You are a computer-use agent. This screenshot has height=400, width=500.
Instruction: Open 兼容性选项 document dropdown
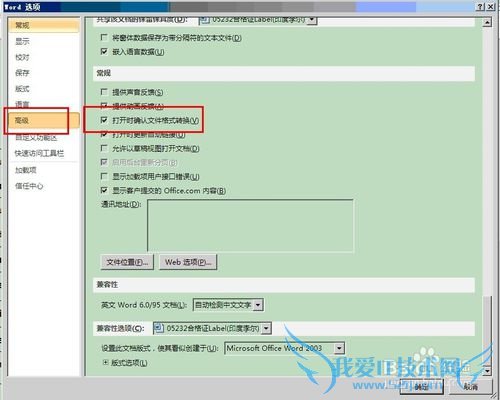tap(266, 328)
